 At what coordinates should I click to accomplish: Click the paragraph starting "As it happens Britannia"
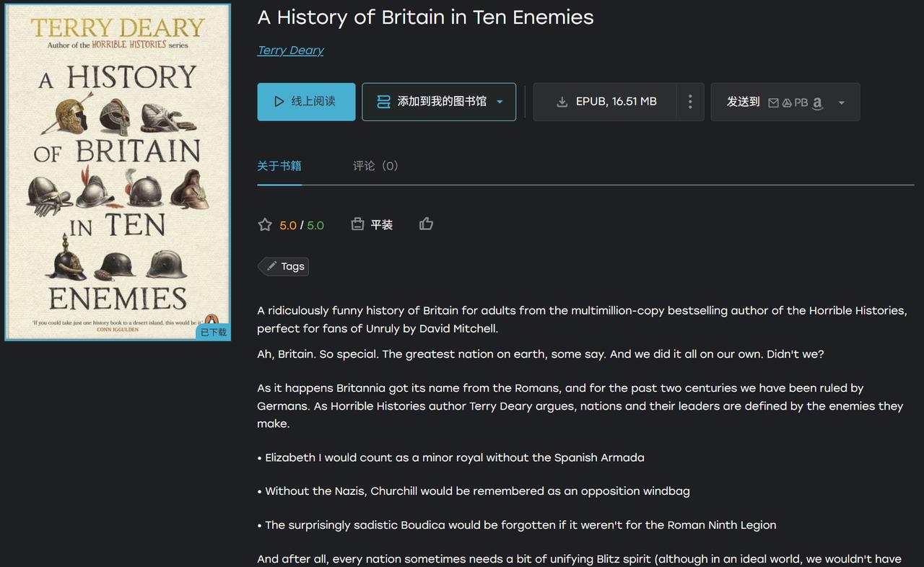pyautogui.click(x=580, y=405)
